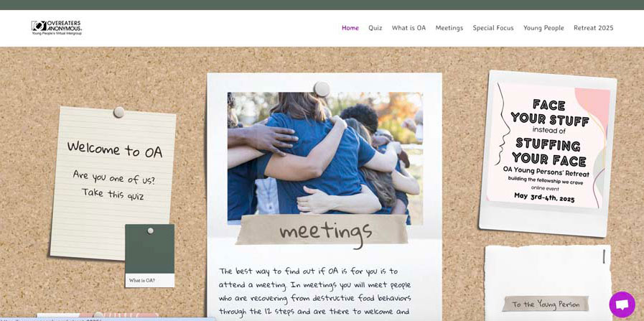This screenshot has width=644, height=321.
Task: Open the Retreat 2025 page
Action: click(x=594, y=28)
